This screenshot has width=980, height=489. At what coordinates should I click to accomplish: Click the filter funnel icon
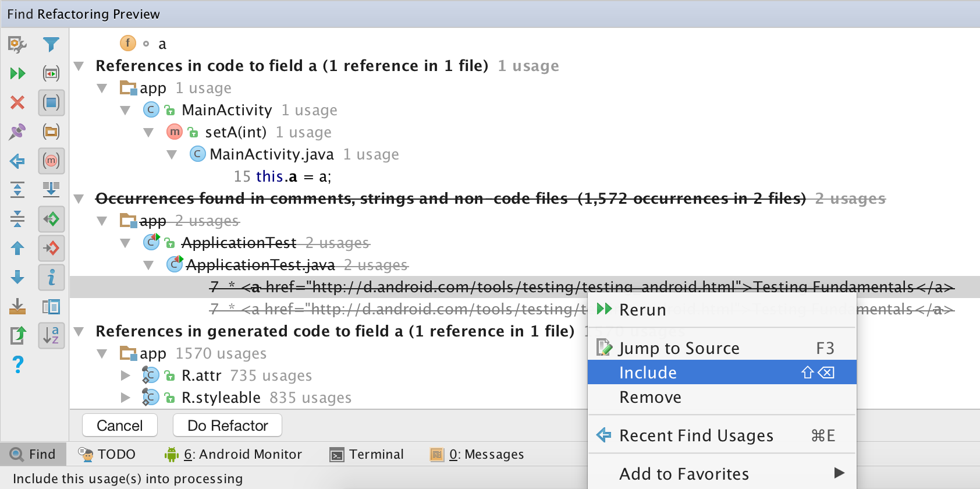tap(51, 44)
